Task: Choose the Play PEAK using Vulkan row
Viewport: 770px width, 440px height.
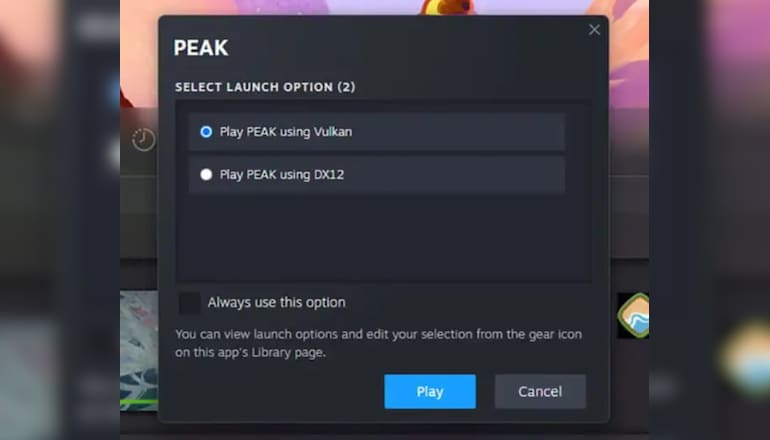Action: point(377,132)
